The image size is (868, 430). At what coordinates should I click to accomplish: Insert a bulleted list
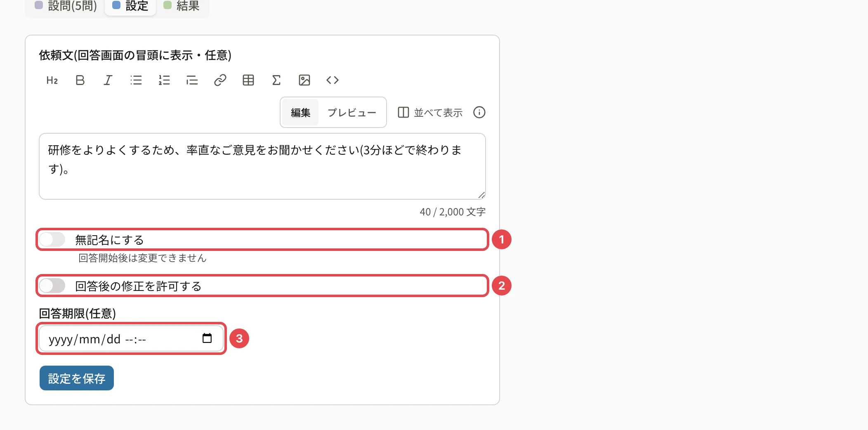[136, 80]
